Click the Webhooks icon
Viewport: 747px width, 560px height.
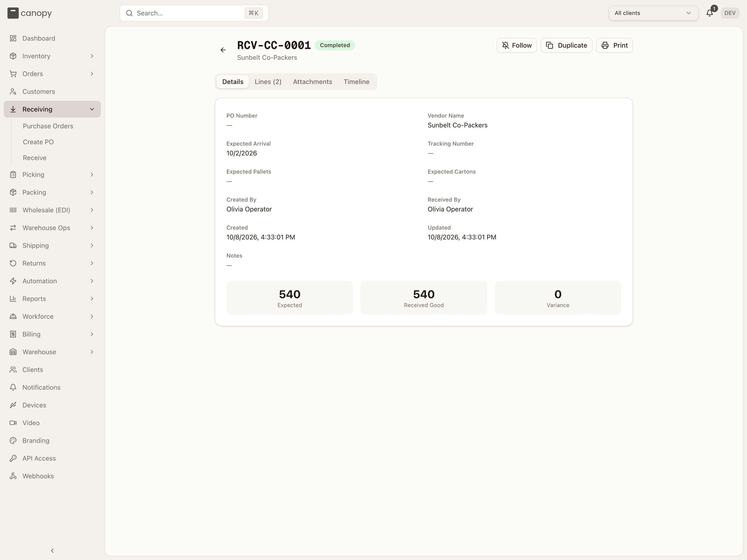point(13,476)
